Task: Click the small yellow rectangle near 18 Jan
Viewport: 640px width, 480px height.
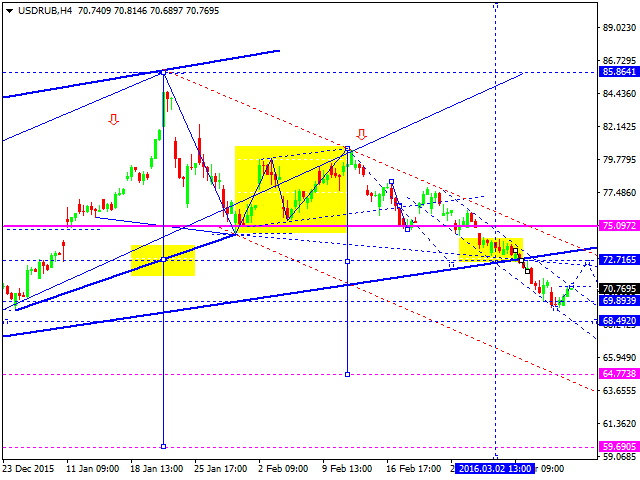Action: pos(163,260)
